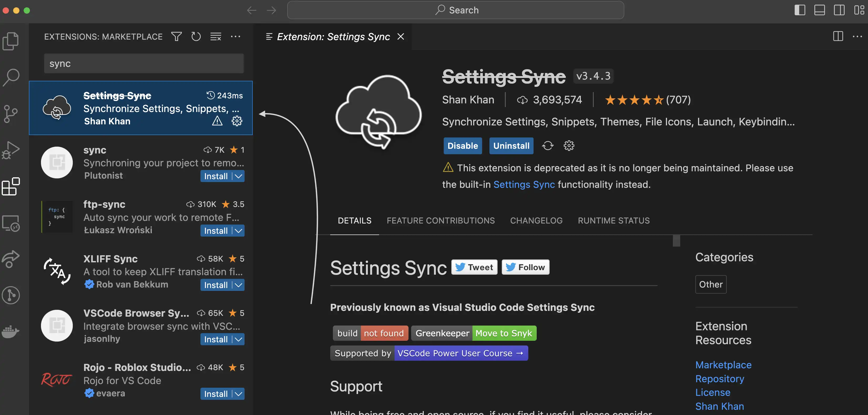Switch to the FEATURE CONTRIBUTIONS tab
This screenshot has height=415, width=868.
(x=441, y=221)
